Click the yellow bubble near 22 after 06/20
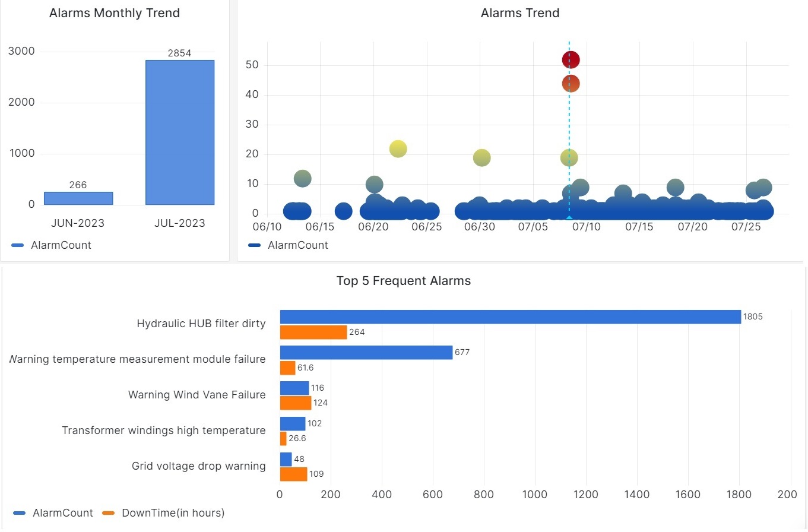This screenshot has height=532, width=808. [x=398, y=148]
